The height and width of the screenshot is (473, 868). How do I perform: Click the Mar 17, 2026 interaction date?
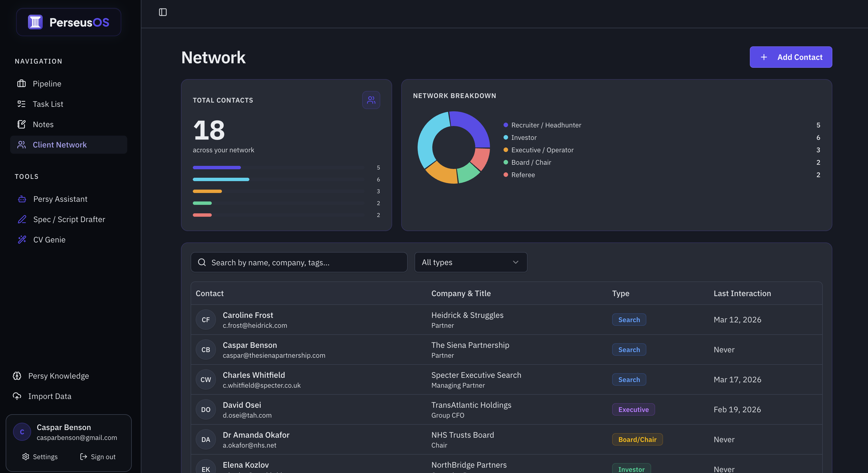click(737, 380)
